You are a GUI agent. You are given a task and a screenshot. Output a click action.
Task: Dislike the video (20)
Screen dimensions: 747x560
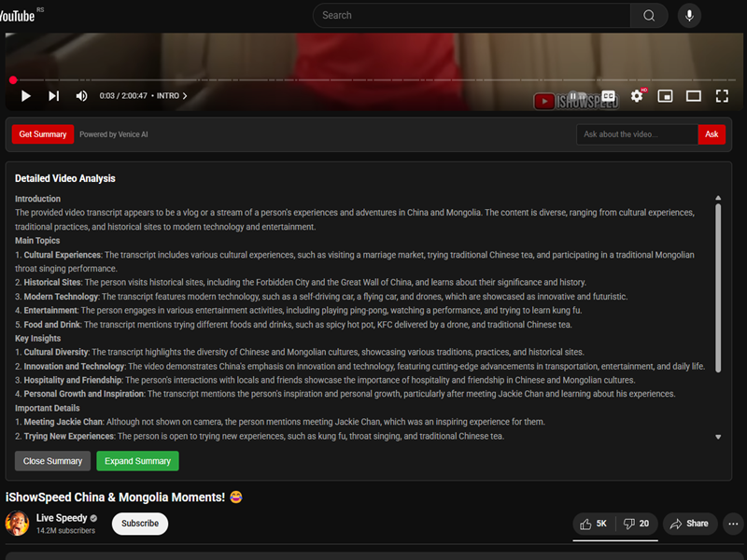tap(637, 524)
